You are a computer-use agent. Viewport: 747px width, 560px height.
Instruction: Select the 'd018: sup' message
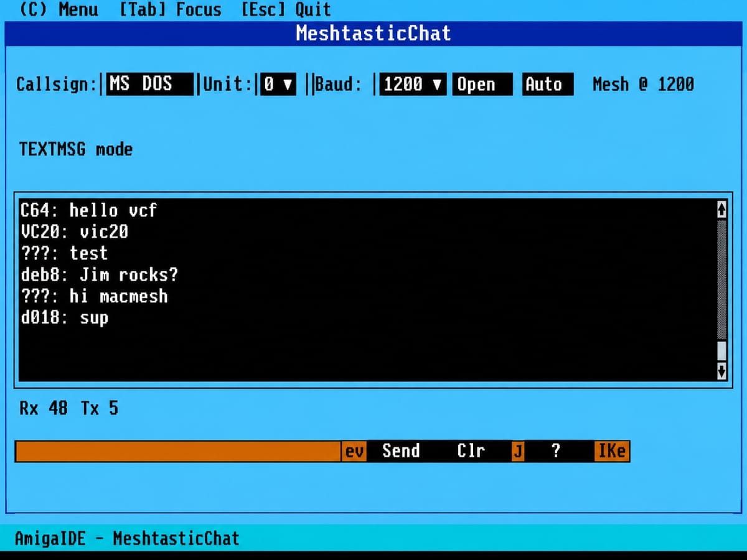[64, 318]
